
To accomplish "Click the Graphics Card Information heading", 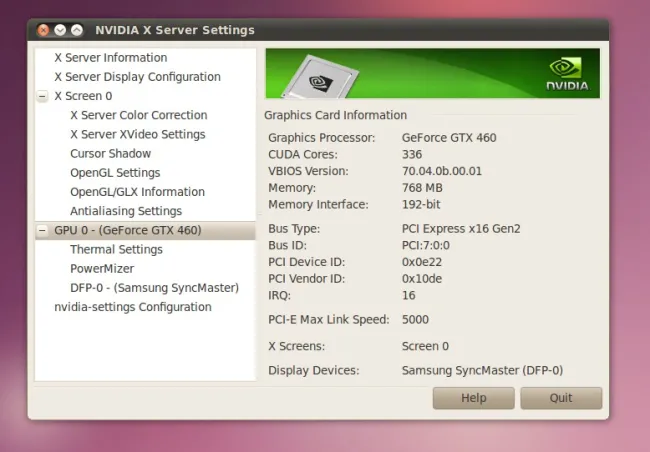I will click(335, 115).
